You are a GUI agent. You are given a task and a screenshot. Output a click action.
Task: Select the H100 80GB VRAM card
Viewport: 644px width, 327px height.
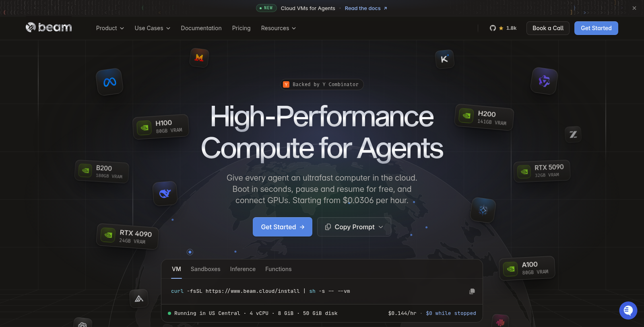161,127
